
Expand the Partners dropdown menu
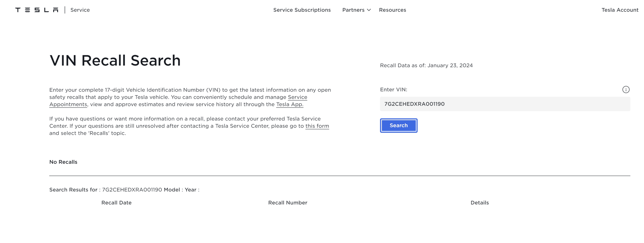click(357, 10)
